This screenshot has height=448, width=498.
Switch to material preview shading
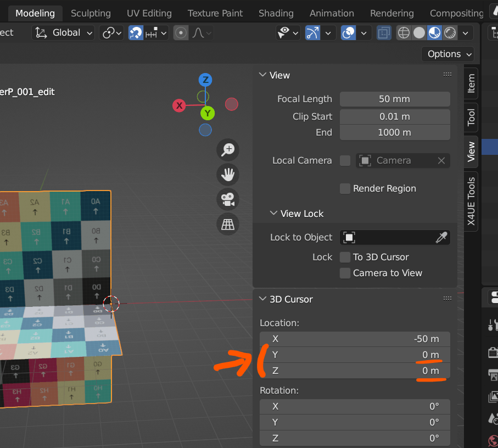(434, 33)
